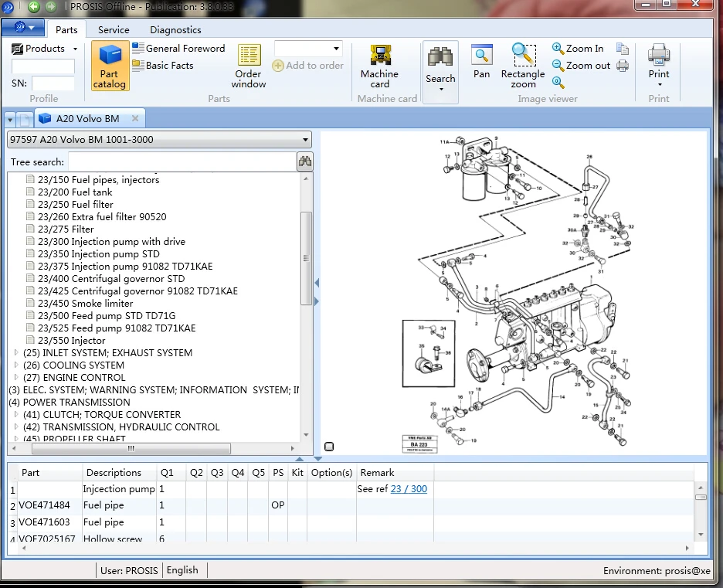Switch to the Service tab

(114, 29)
